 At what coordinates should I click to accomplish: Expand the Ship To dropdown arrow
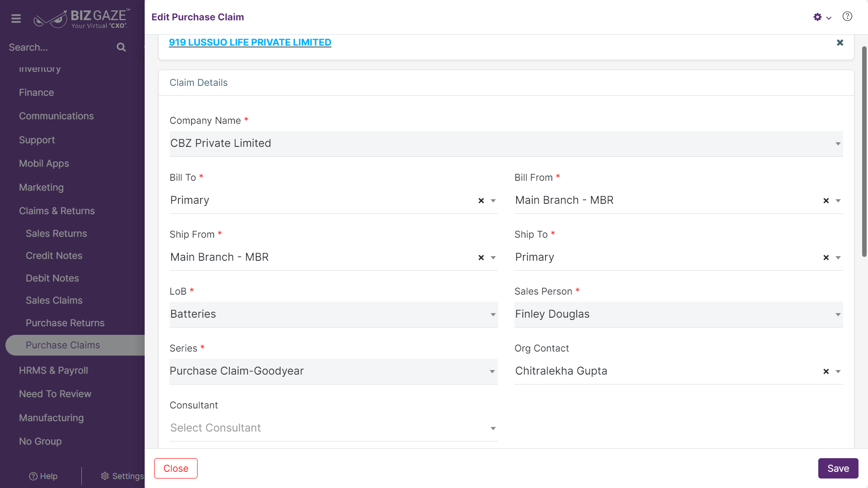coord(838,258)
